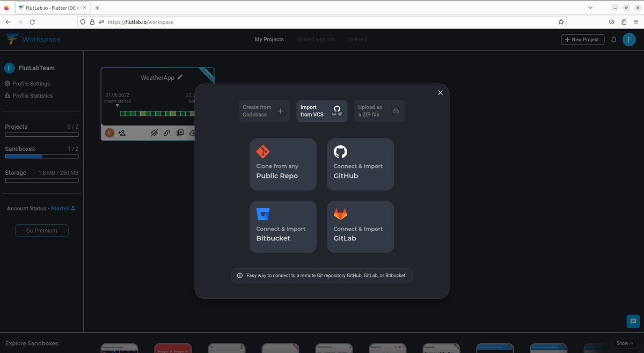
Task: Open the browser hamburger menu
Action: tap(636, 22)
